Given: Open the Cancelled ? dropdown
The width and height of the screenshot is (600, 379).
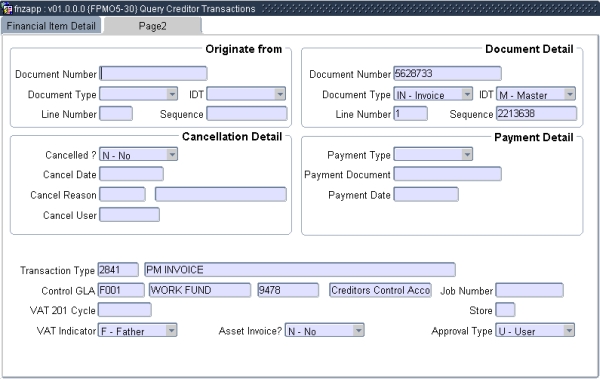Looking at the screenshot, I should pyautogui.click(x=172, y=154).
